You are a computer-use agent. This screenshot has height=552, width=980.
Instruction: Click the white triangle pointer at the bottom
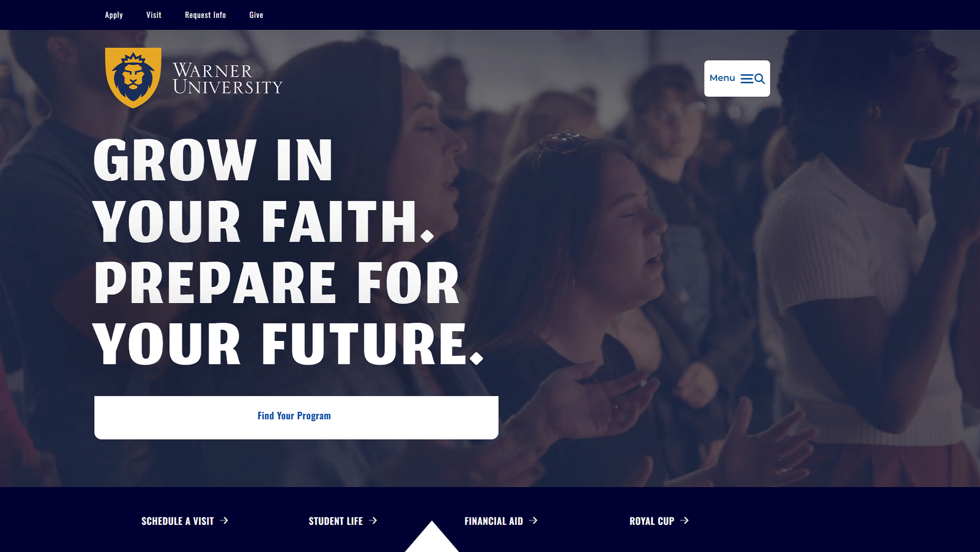click(x=432, y=538)
